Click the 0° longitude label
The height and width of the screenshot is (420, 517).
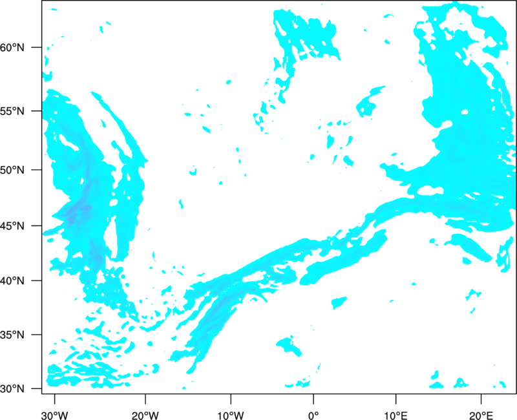[313, 415]
